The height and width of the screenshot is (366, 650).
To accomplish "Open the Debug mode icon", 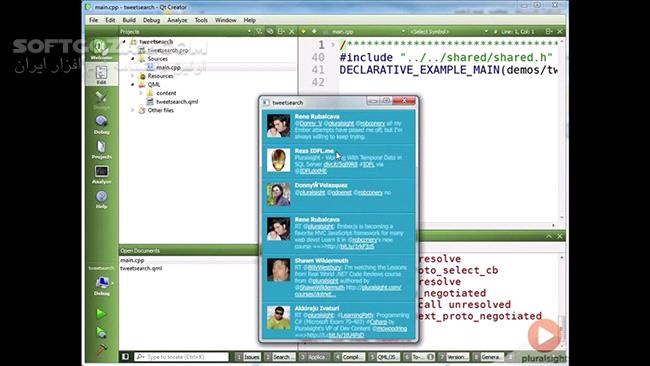I will click(101, 124).
